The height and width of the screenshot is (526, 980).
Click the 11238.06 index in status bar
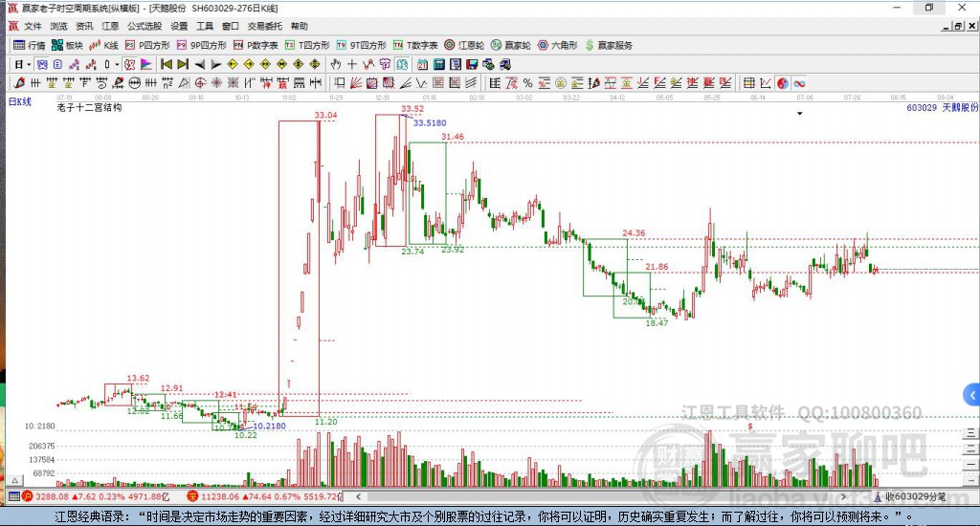click(219, 496)
